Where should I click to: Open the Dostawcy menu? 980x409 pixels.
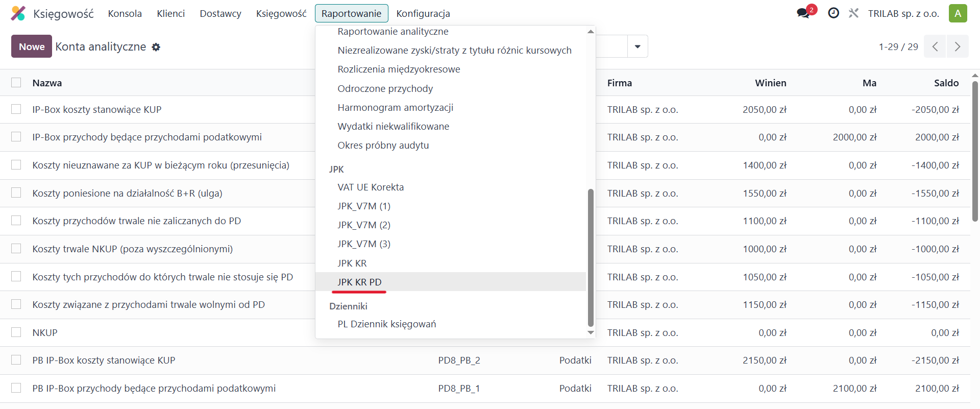[x=220, y=13]
